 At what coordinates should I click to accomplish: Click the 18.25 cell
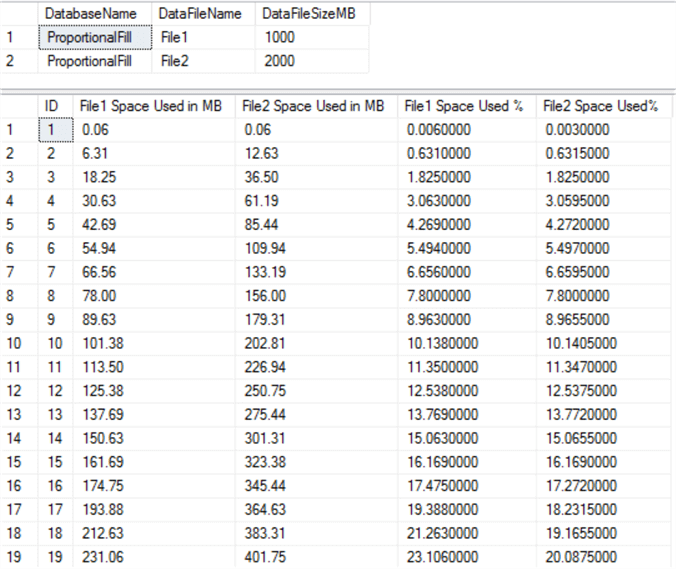point(154,177)
